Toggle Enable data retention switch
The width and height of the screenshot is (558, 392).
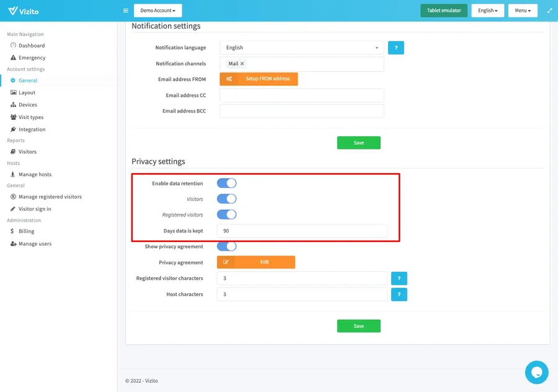[x=226, y=184]
